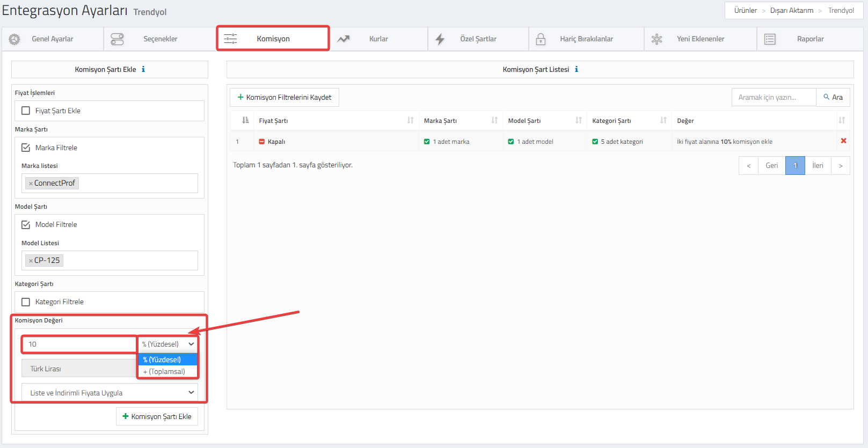Click the Trendyol breadcrumb item
Screen dimensions: 868x448
click(841, 10)
